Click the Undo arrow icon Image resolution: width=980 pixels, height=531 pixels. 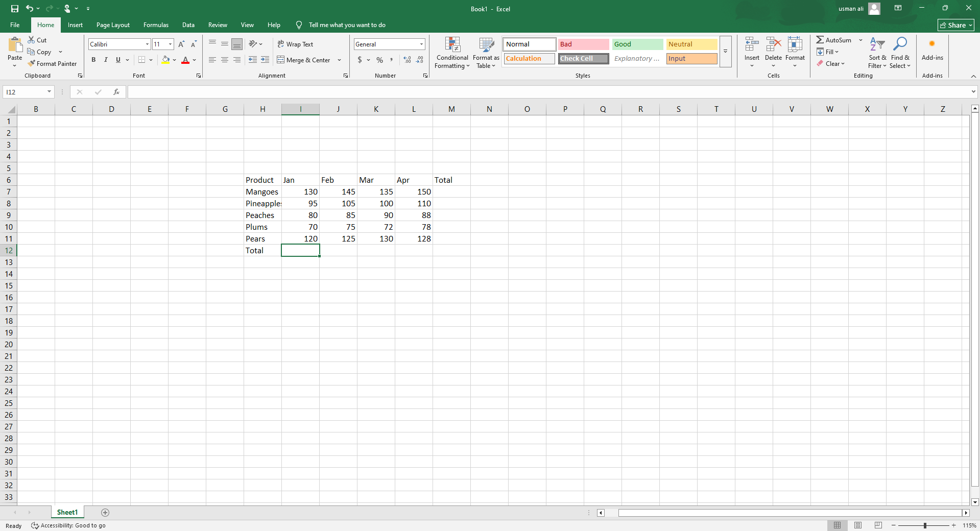[x=30, y=9]
